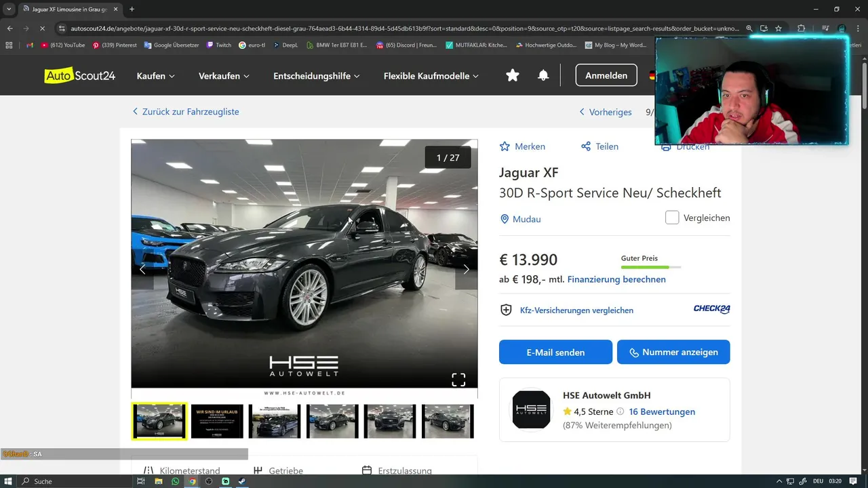Expand the Verkaufen menu
This screenshot has width=868, height=488.
pyautogui.click(x=224, y=76)
